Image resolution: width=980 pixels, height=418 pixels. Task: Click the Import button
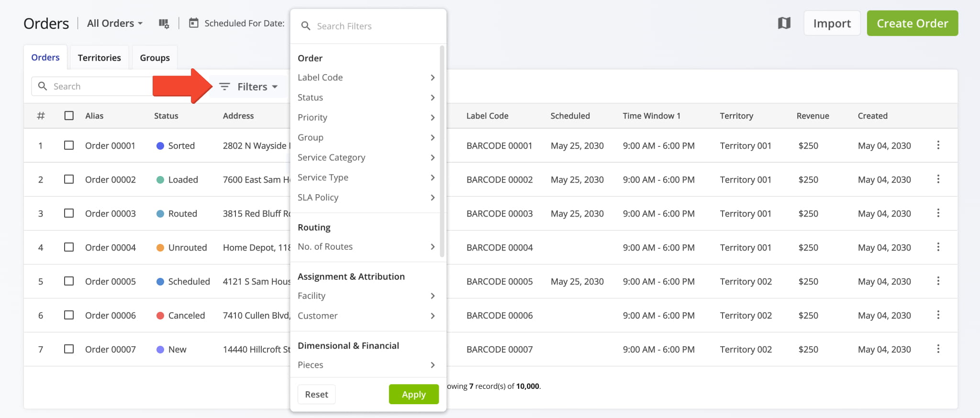click(x=832, y=23)
